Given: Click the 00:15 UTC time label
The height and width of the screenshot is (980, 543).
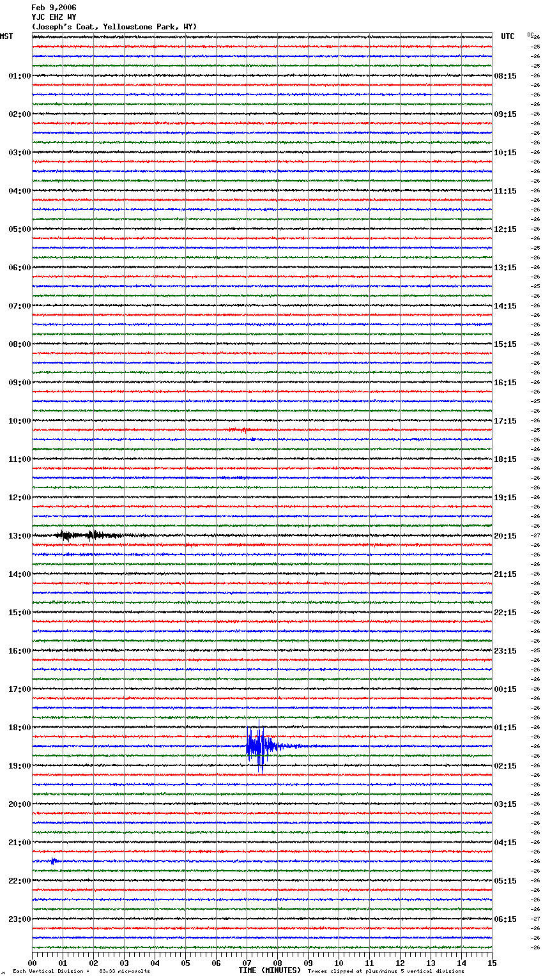Looking at the screenshot, I should (x=505, y=689).
